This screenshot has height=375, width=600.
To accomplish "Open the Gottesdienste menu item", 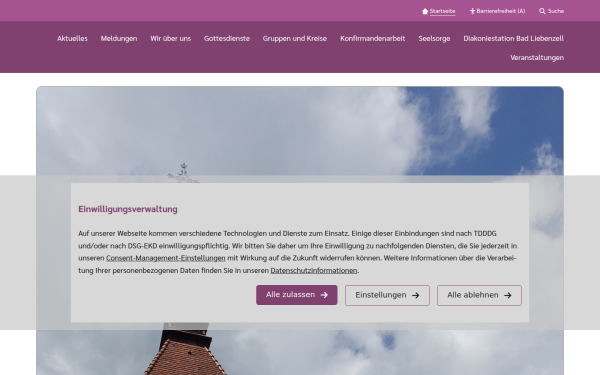I will 227,38.
